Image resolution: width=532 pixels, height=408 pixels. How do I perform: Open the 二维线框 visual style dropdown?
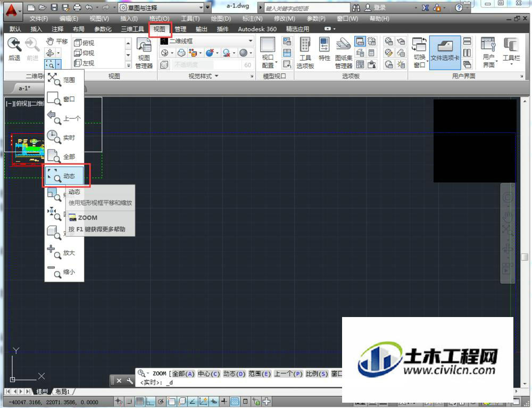206,41
